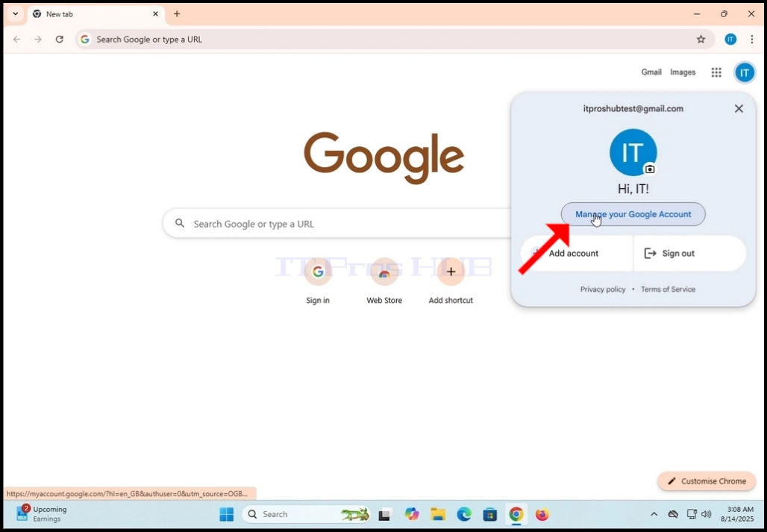Open Google apps grid
This screenshot has height=532, width=767.
[716, 72]
